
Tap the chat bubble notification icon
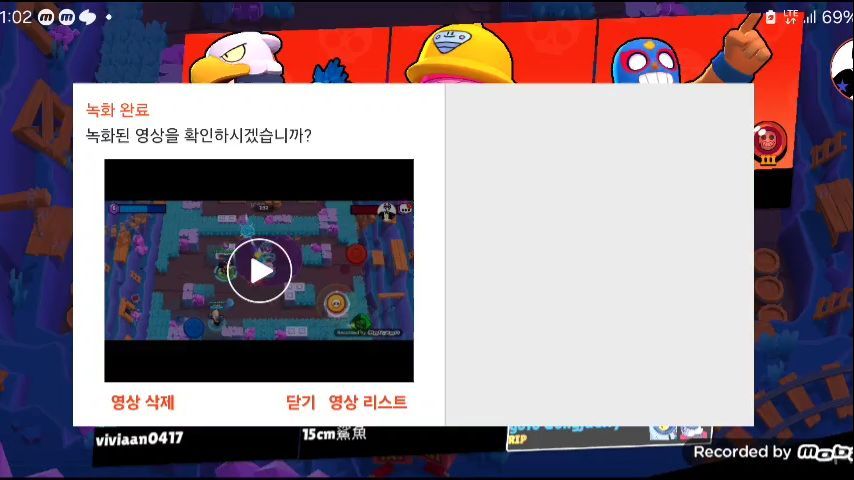point(87,17)
